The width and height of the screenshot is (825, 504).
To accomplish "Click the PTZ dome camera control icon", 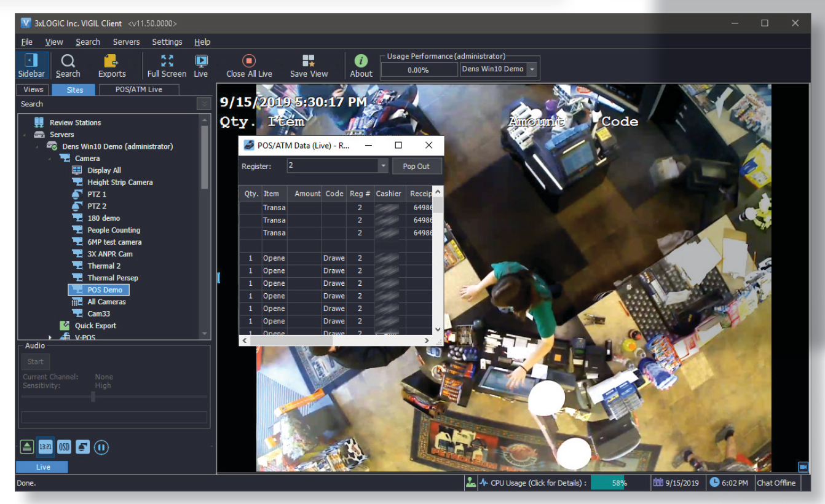I will [83, 447].
